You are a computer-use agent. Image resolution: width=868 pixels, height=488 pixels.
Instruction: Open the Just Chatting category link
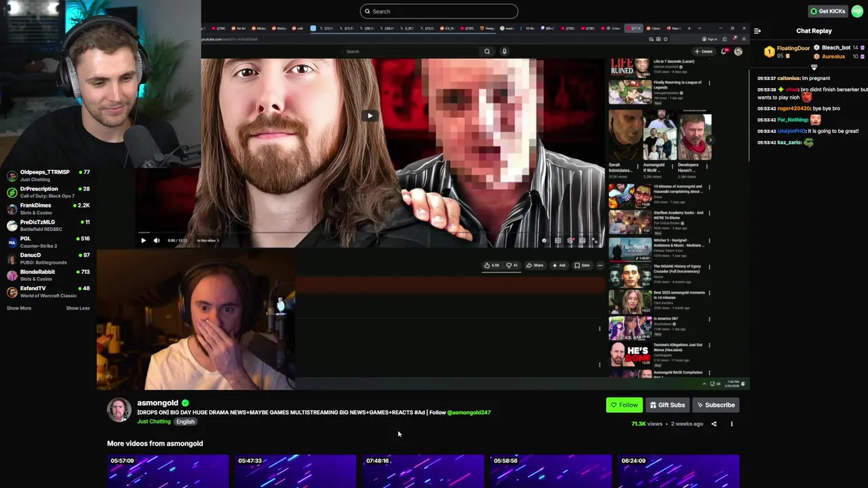pyautogui.click(x=154, y=422)
